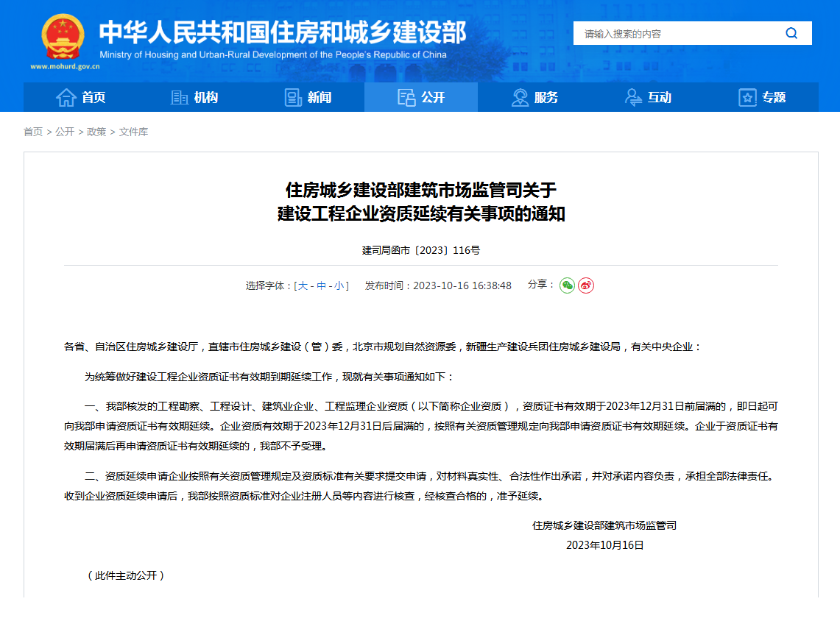Open the 公开 navigation tab
The image size is (840, 621).
(x=421, y=97)
